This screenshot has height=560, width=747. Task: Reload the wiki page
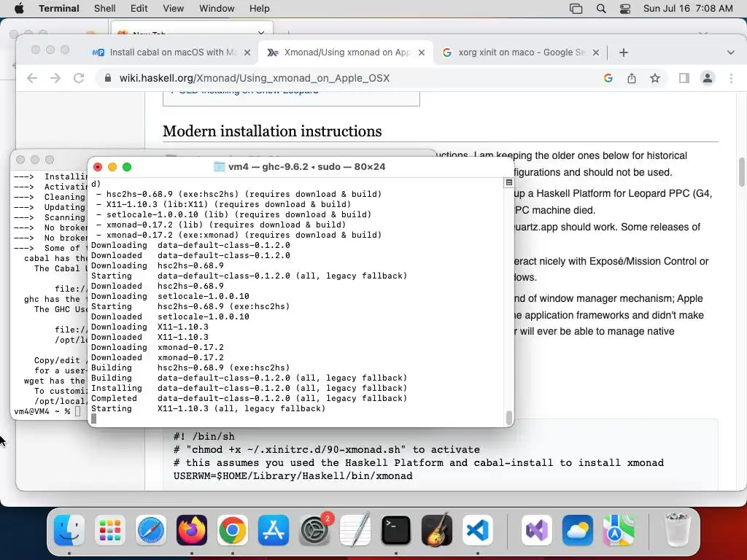pyautogui.click(x=79, y=78)
